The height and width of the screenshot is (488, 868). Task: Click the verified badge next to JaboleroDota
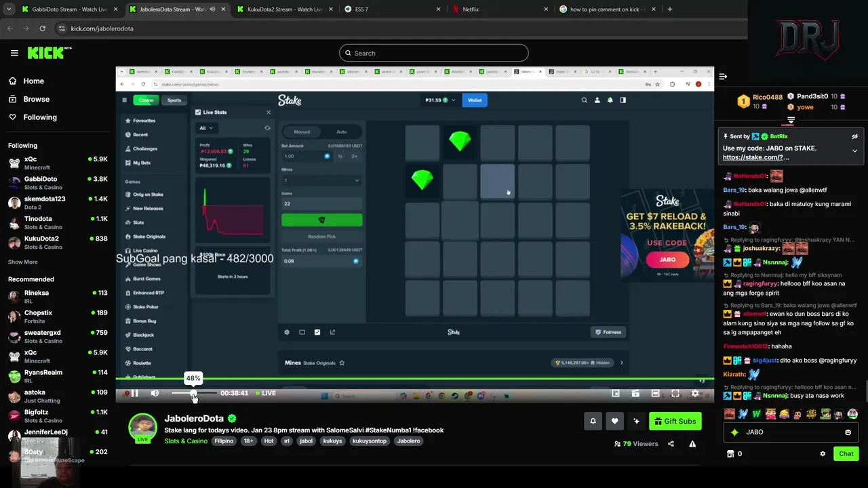232,419
